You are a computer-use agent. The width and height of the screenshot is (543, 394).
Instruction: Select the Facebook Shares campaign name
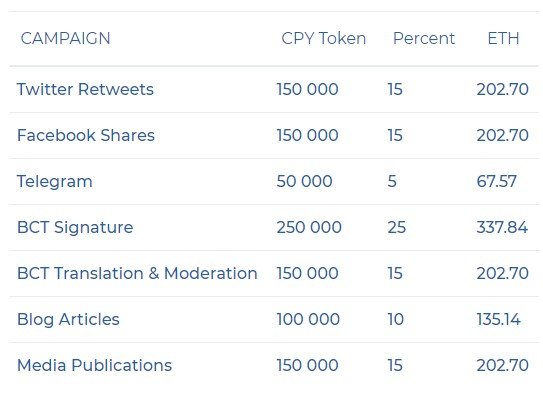[x=86, y=135]
